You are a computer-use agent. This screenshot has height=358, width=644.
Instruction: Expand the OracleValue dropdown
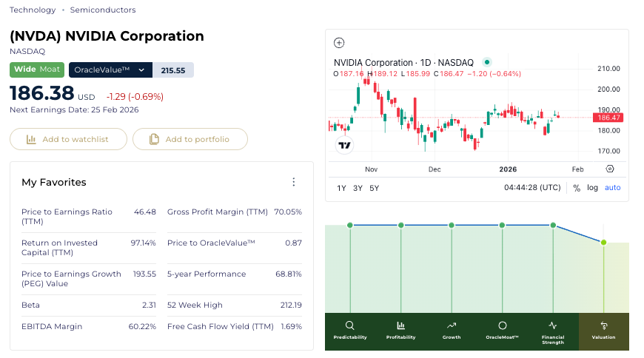click(141, 70)
